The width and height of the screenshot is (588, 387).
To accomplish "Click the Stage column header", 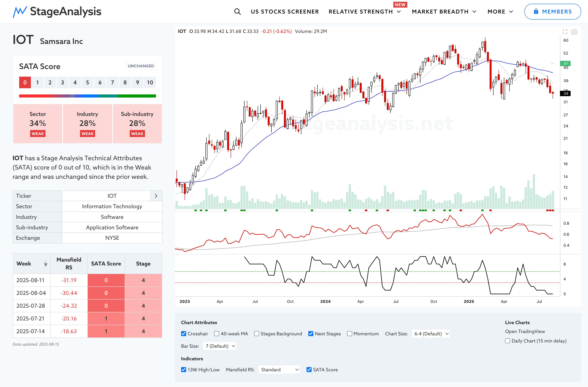I will 143,264.
